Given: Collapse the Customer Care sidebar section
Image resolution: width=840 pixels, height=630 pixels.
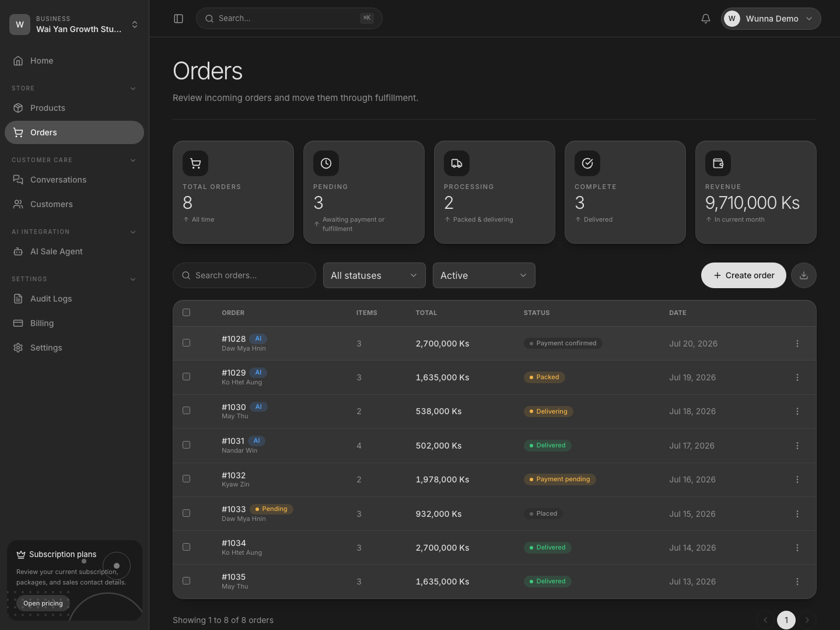Looking at the screenshot, I should click(x=133, y=160).
